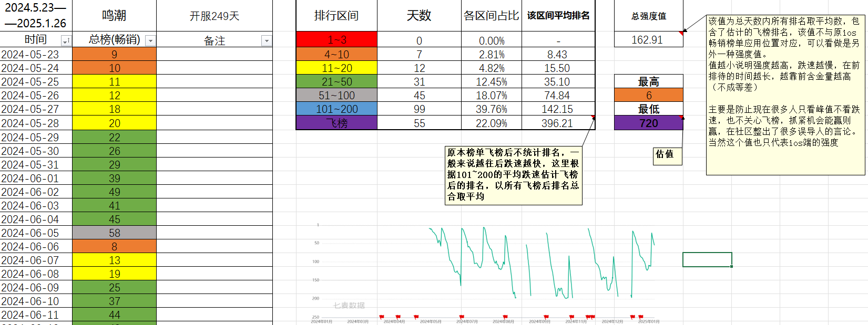
Task: Click the 七麦数据 watermark in the chart
Action: coord(349,305)
